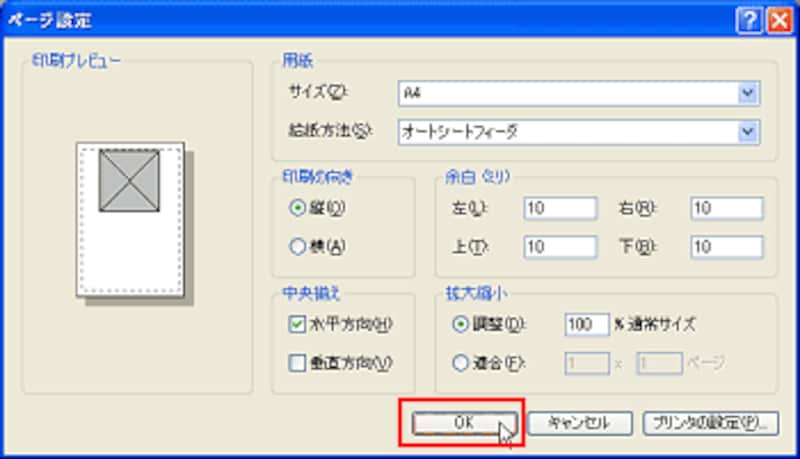The height and width of the screenshot is (459, 800).
Task: Click the キャンセル cancel button
Action: coord(580,423)
